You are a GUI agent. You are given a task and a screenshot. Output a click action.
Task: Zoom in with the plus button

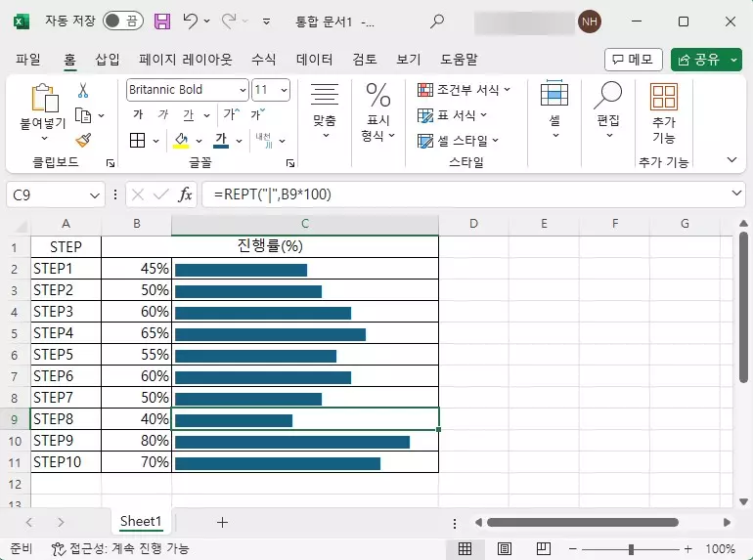pyautogui.click(x=688, y=548)
